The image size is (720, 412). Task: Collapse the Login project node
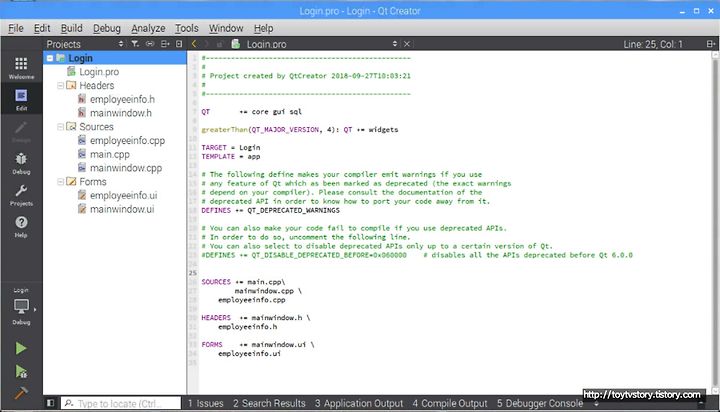pos(50,58)
